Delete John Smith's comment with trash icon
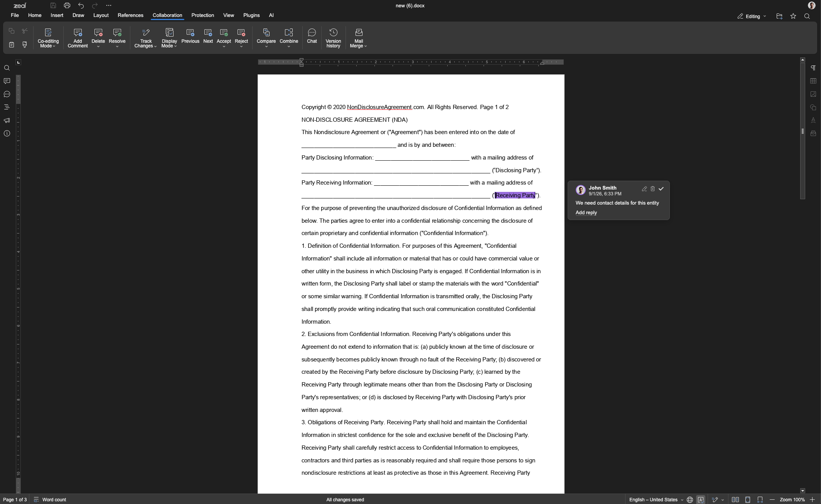 tap(653, 189)
